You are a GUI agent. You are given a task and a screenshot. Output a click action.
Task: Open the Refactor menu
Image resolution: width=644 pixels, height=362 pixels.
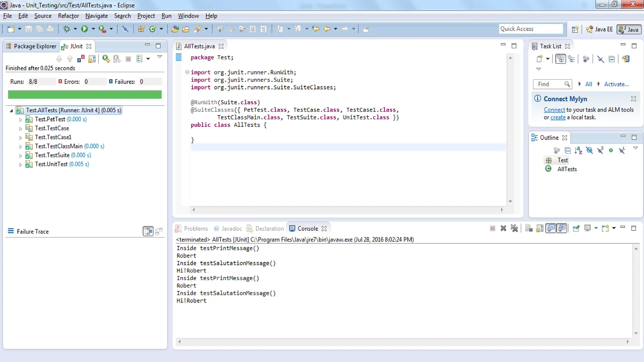[x=68, y=16]
